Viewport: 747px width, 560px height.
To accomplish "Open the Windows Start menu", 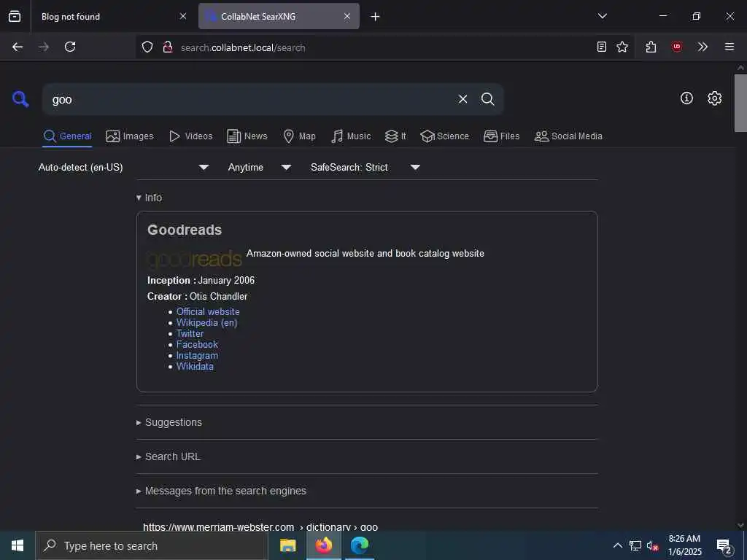I will point(18,545).
